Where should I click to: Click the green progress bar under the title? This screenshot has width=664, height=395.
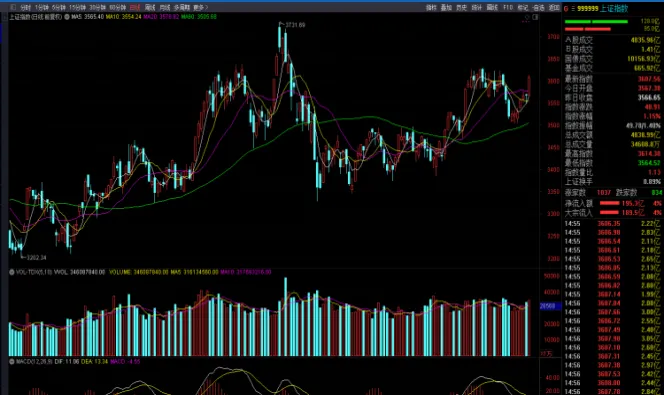[596, 22]
